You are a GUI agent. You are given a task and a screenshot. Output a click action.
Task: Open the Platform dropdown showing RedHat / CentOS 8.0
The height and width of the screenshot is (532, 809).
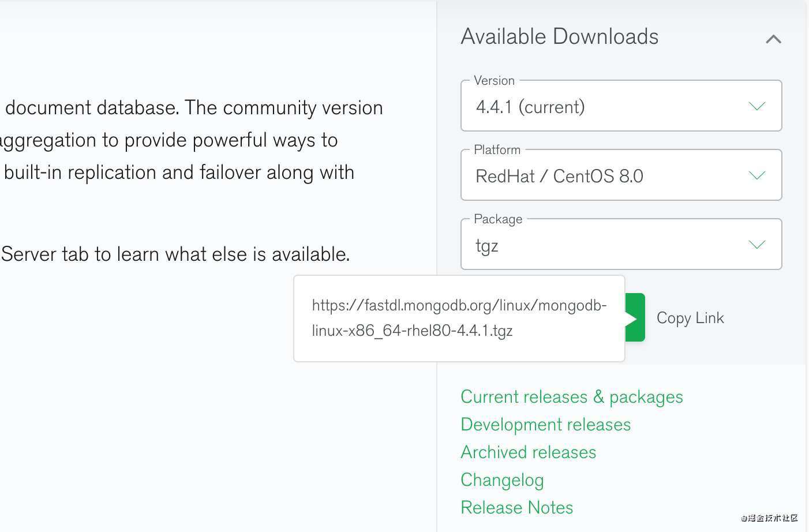click(x=621, y=175)
